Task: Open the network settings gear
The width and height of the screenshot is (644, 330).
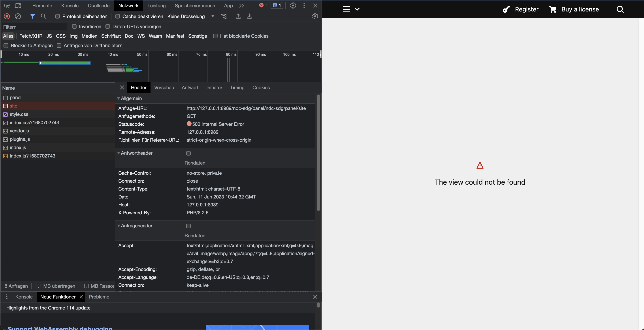Action: point(315,16)
